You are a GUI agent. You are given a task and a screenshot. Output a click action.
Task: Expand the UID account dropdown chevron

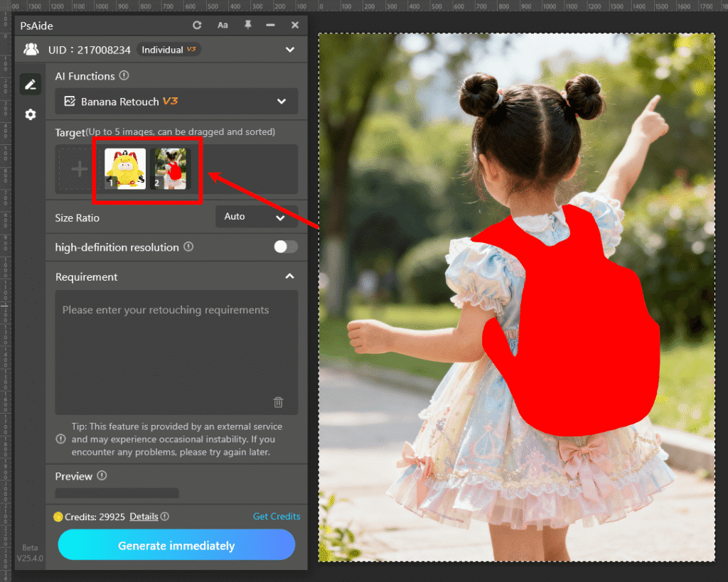pyautogui.click(x=290, y=49)
